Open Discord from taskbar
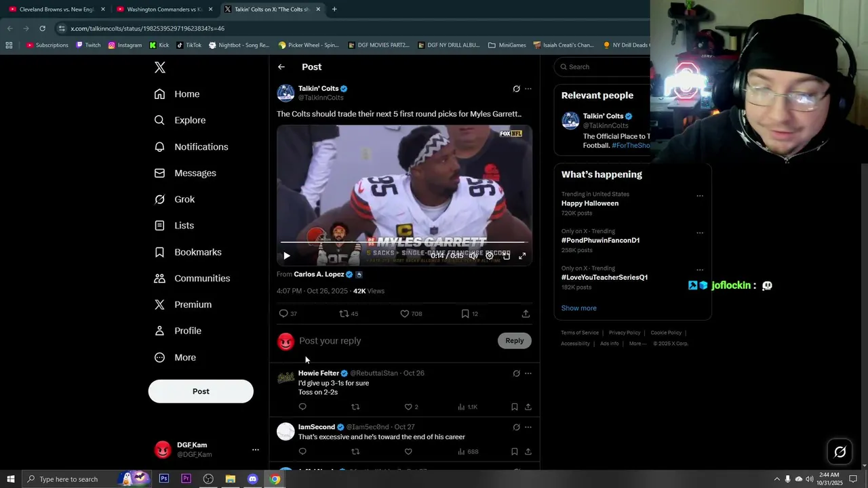This screenshot has height=488, width=868. pyautogui.click(x=253, y=479)
